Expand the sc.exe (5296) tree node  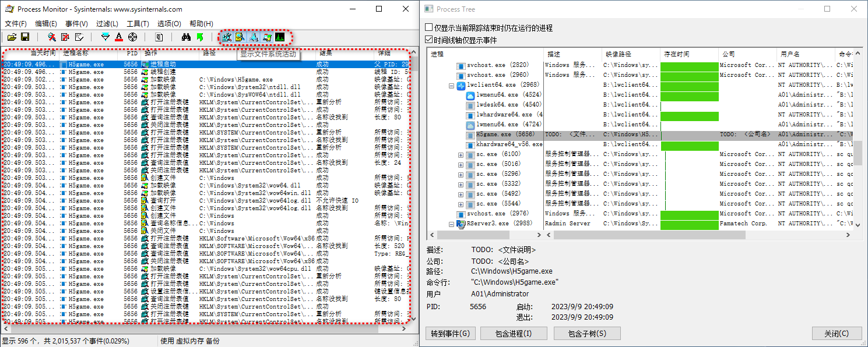pyautogui.click(x=461, y=174)
